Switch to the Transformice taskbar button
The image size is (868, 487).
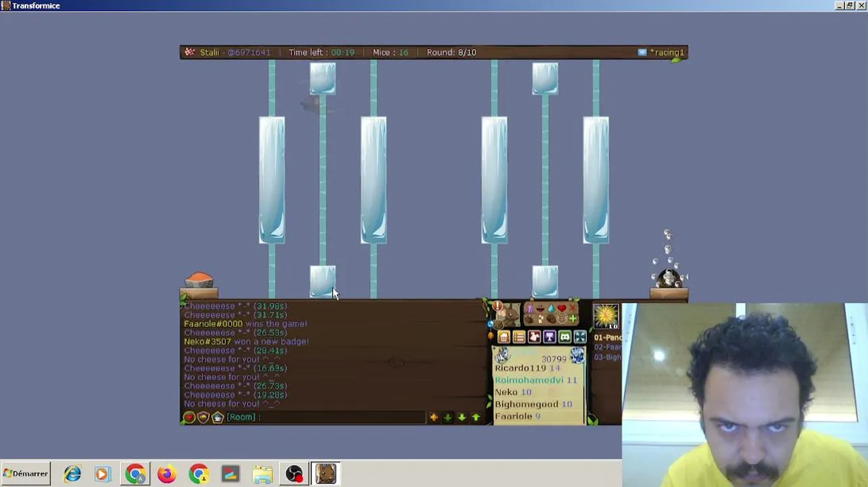click(x=325, y=473)
